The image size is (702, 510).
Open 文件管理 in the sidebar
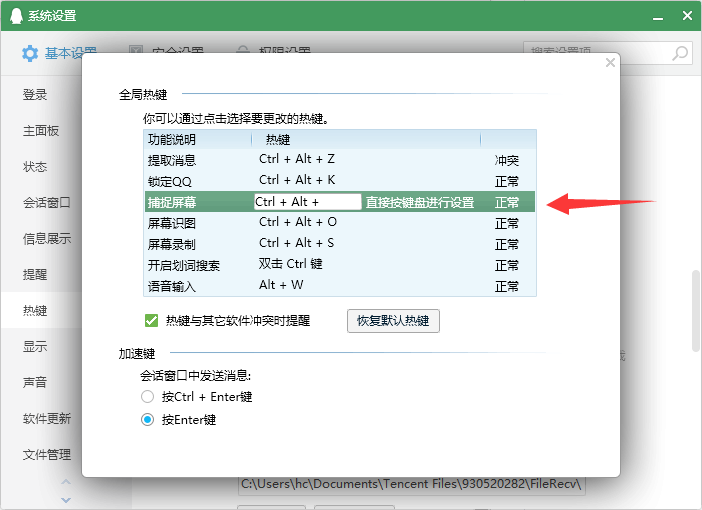click(x=47, y=454)
